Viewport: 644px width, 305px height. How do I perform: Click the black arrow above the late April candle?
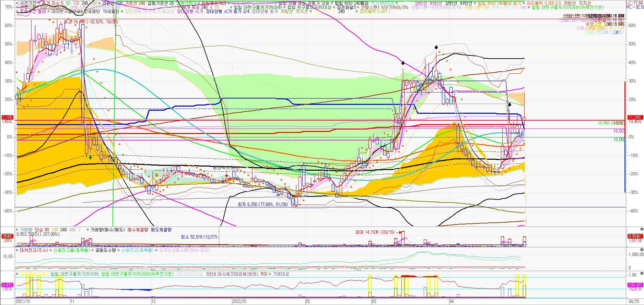pyautogui.click(x=510, y=105)
